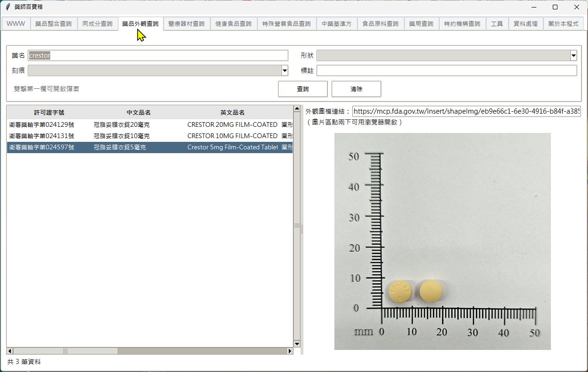This screenshot has width=588, height=372.
Task: Select the 藥品外觀查詢 tab
Action: [x=140, y=23]
